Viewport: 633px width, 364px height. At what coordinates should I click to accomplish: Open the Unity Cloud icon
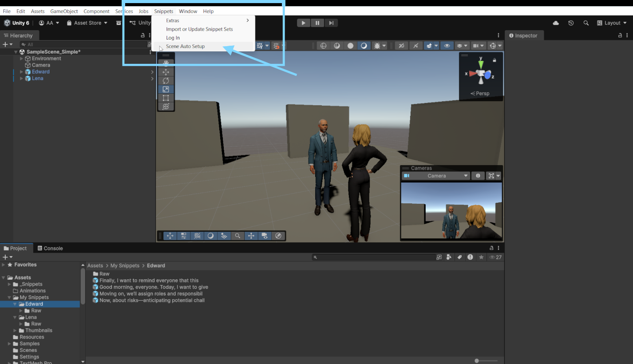click(x=556, y=23)
